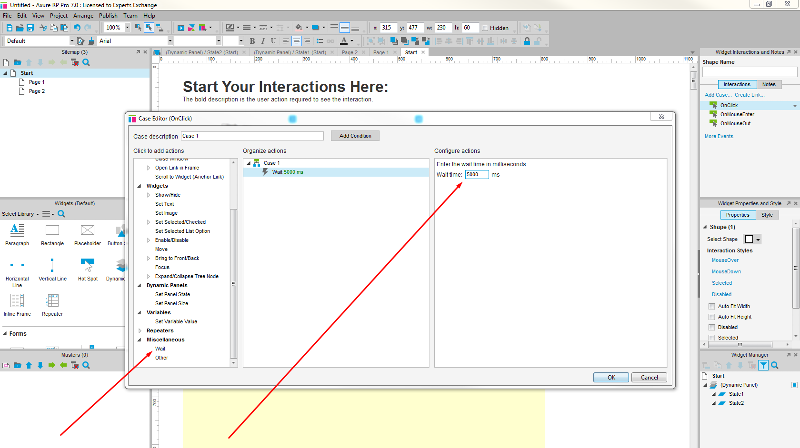Viewport: 800px width, 448px height.
Task: Toggle Bold text formatting
Action: coord(252,41)
